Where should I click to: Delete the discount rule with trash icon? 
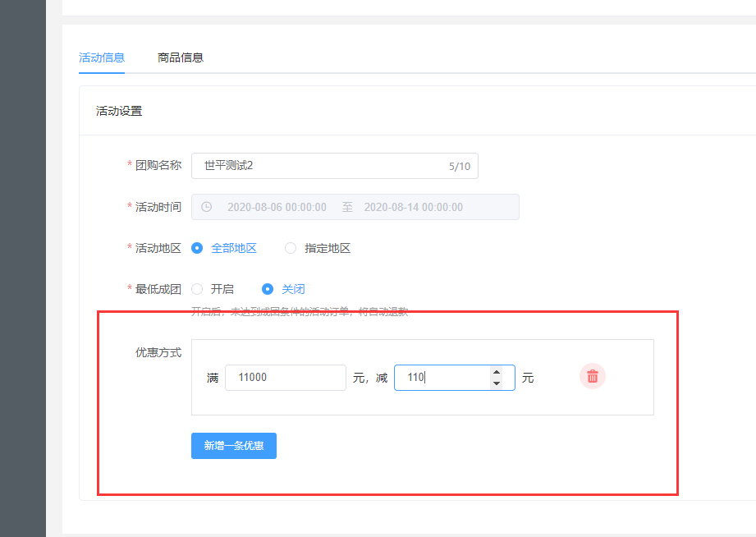click(592, 377)
